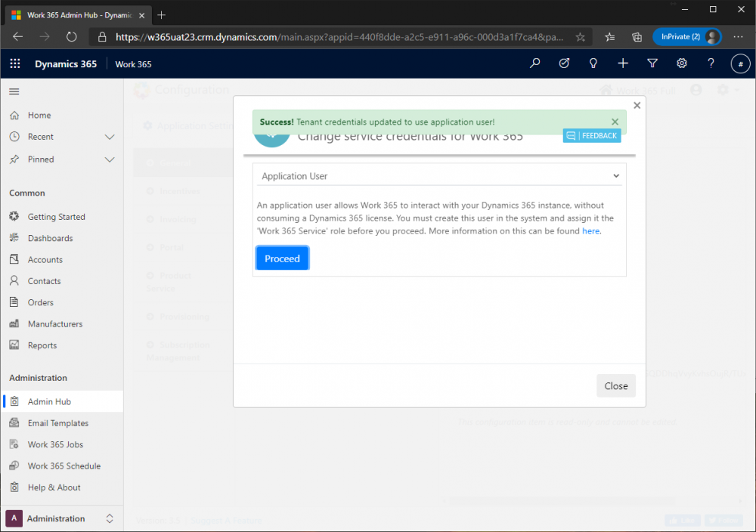Click the browser forward arrow
756x532 pixels.
point(45,36)
